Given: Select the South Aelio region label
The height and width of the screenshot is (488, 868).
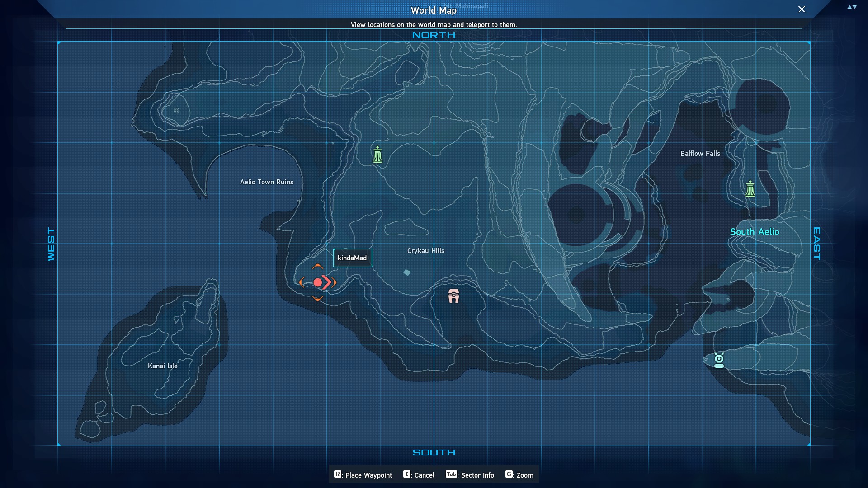Looking at the screenshot, I should click(x=755, y=232).
